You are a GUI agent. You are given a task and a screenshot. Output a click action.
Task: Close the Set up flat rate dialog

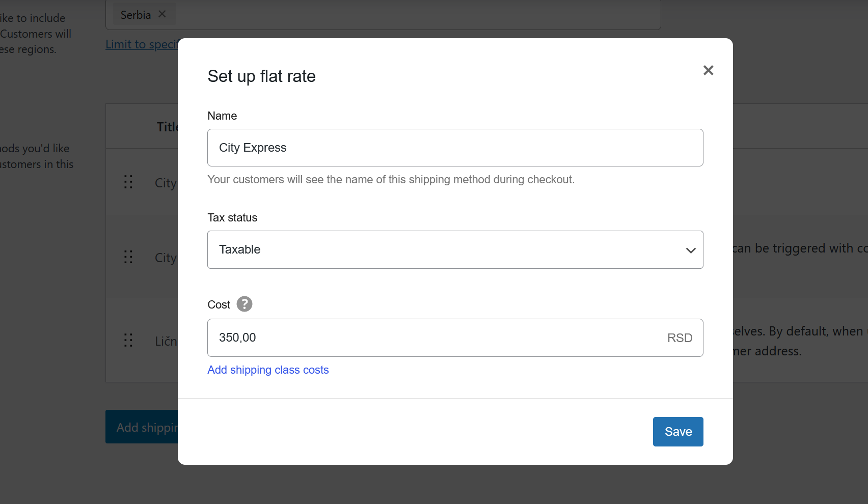[x=708, y=70]
